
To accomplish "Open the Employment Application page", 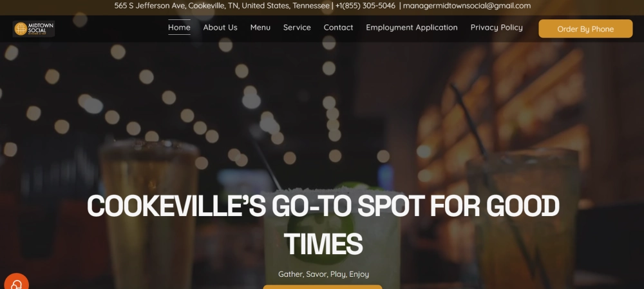I will 412,28.
